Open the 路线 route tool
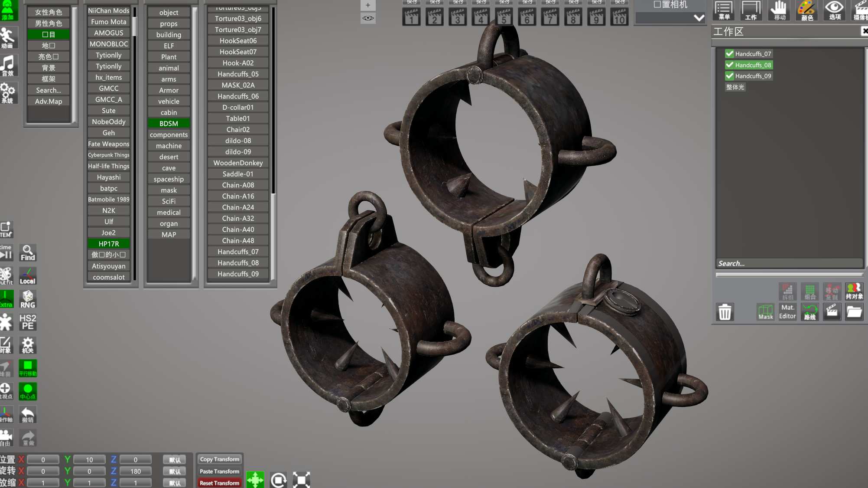This screenshot has width=868, height=488. 809,312
